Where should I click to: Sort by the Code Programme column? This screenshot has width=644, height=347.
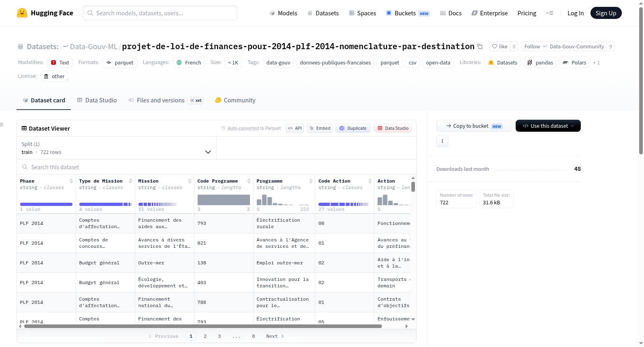[249, 181]
